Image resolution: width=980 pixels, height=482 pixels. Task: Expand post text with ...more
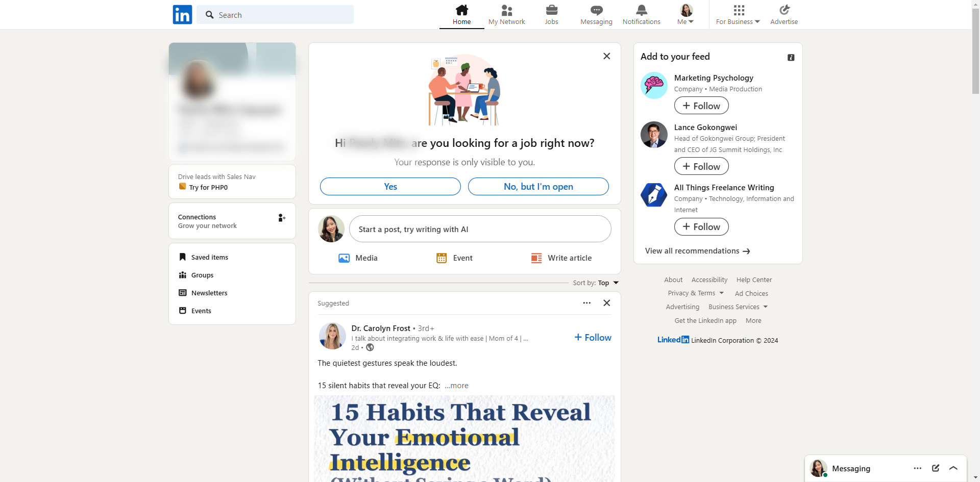(456, 386)
